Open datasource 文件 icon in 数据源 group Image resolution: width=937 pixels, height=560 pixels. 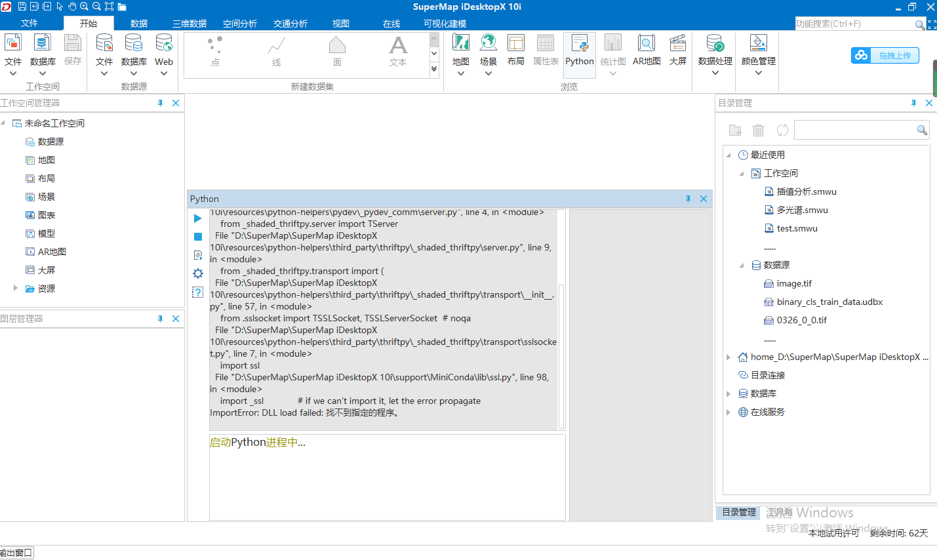[x=104, y=43]
